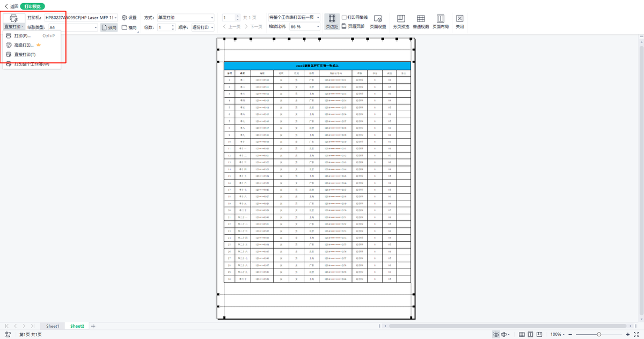644x339 pixels.
Task: Click the page number input field
Action: tap(229, 18)
